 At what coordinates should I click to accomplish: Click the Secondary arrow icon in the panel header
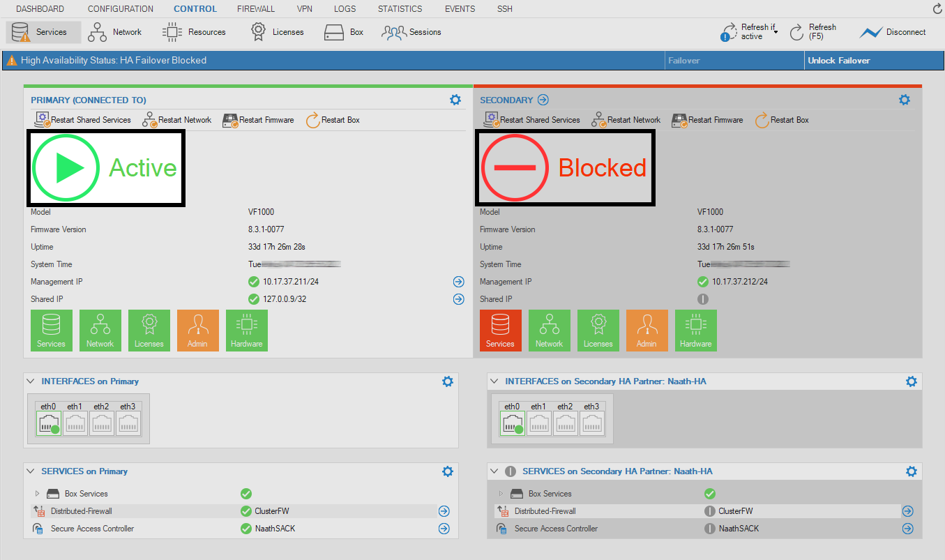[x=543, y=99]
